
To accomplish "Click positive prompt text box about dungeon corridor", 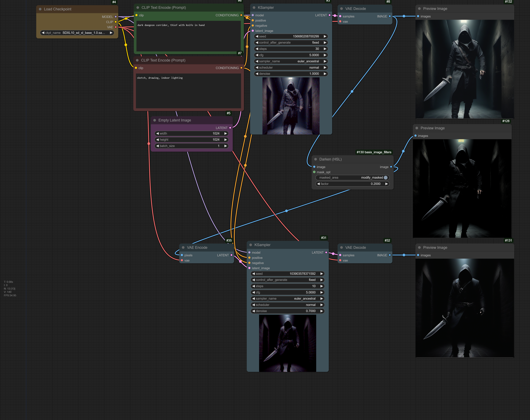I will [x=188, y=36].
